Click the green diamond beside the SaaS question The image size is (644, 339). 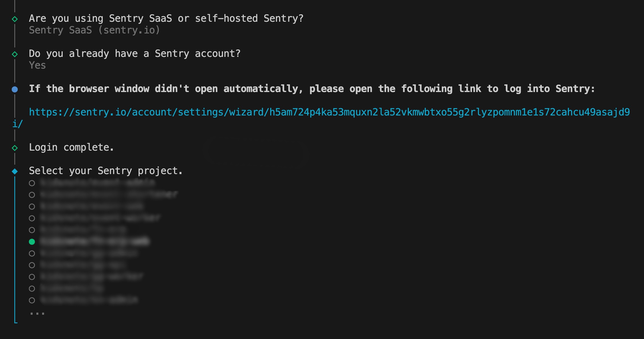tap(15, 19)
